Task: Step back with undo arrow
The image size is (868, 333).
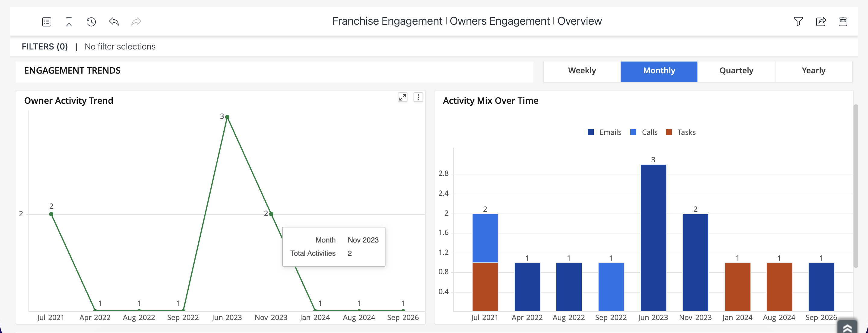Action: click(x=114, y=22)
